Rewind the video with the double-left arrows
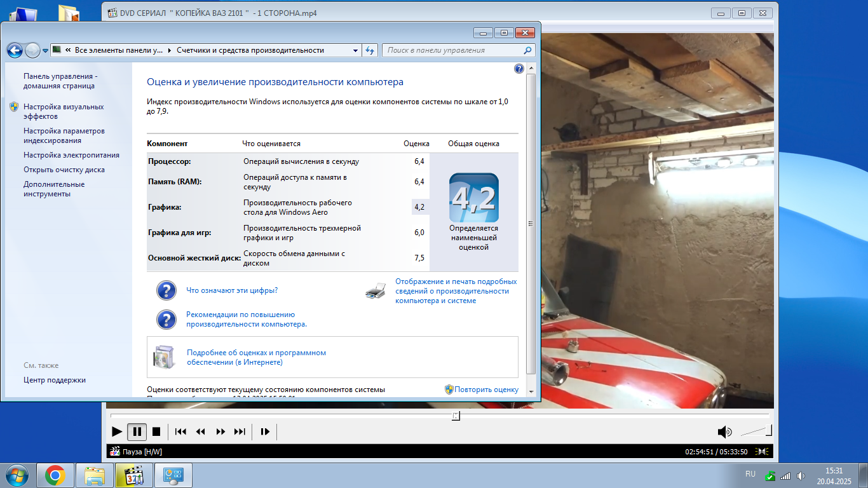 click(x=201, y=431)
